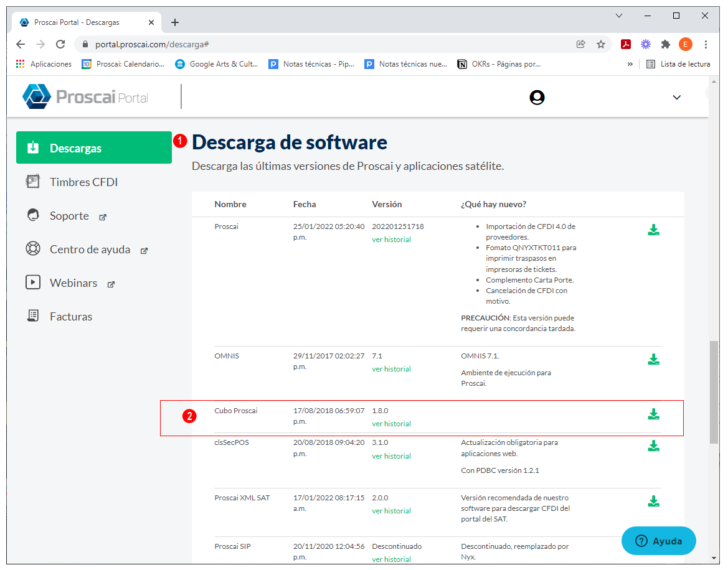Image resolution: width=728 pixels, height=570 pixels.
Task: View version history for Proscai SIP
Action: 391,559
